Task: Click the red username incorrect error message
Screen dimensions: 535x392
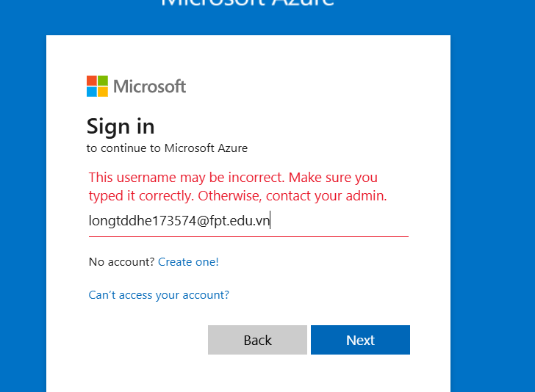Action: pos(238,186)
